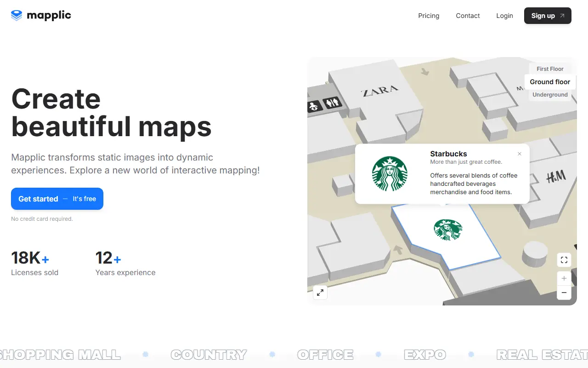Go to the Login page
The image size is (588, 368).
[504, 16]
